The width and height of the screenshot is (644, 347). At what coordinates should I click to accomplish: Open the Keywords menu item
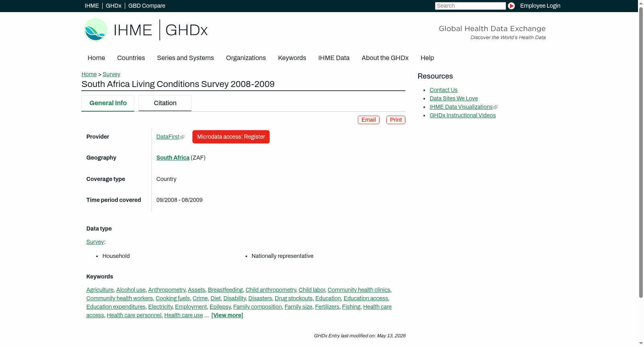(292, 58)
